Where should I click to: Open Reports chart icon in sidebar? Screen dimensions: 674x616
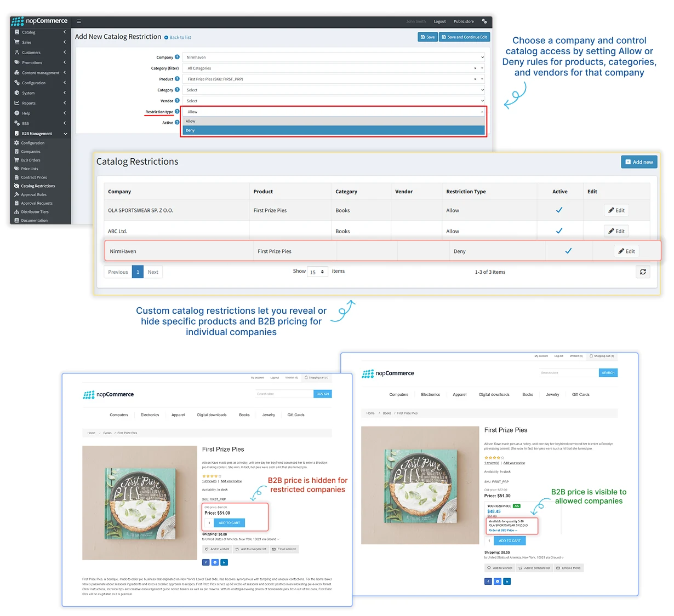tap(17, 103)
